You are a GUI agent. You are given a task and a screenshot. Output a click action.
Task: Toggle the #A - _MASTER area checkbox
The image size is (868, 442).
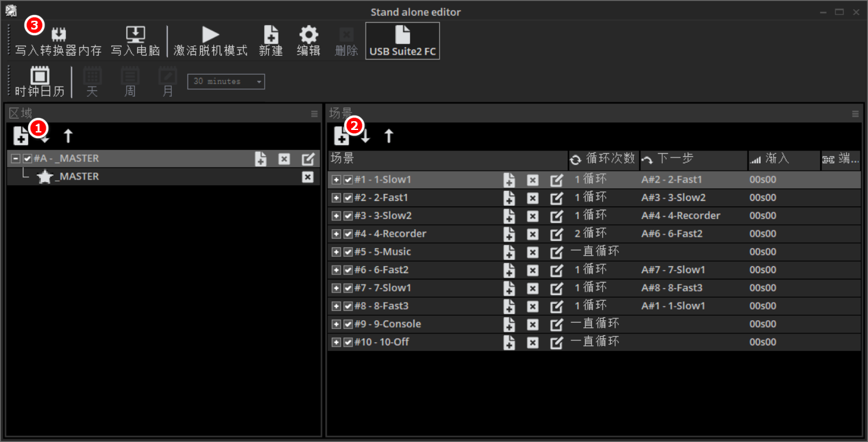click(x=27, y=159)
